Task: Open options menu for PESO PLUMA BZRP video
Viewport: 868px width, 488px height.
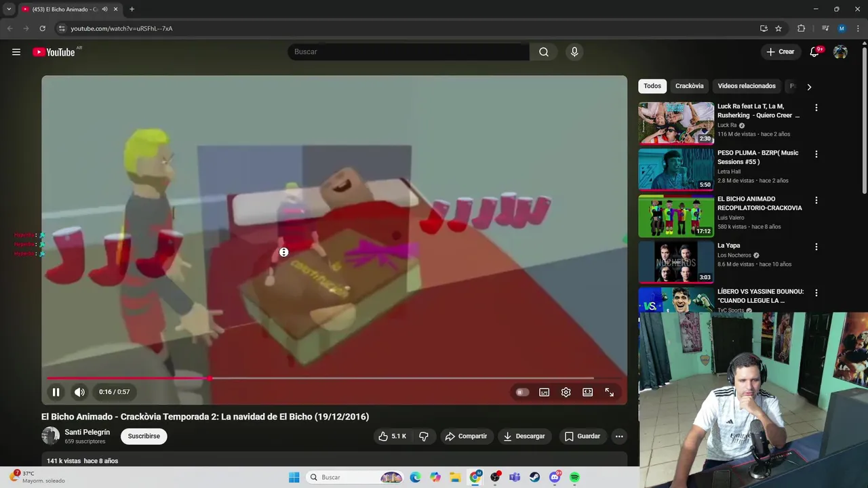Action: (x=816, y=154)
